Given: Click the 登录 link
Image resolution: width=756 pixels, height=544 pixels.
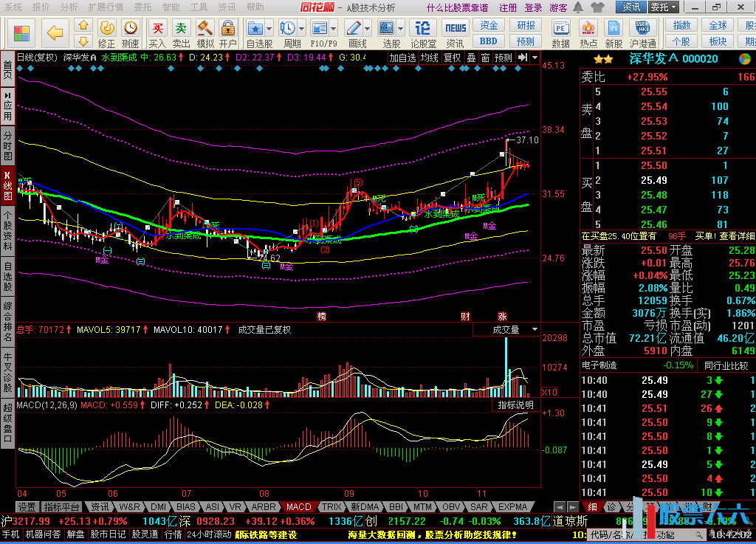Looking at the screenshot, I should [533, 7].
